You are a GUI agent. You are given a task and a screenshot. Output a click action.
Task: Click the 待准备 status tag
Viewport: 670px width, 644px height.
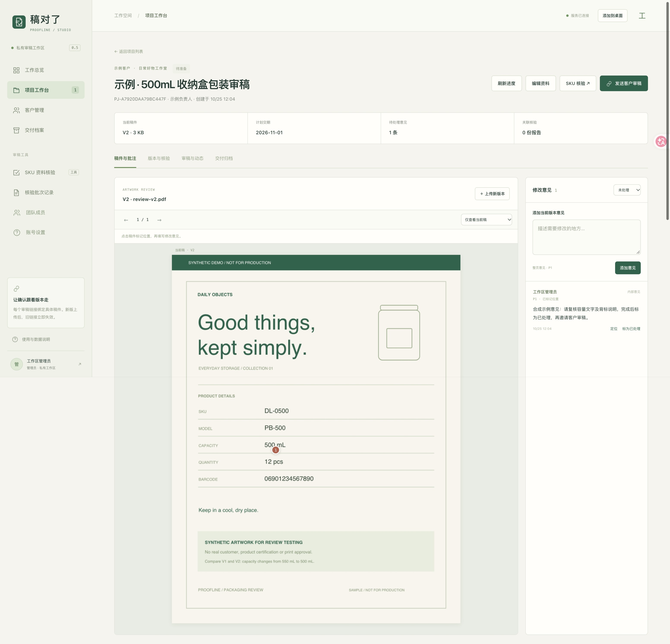click(x=181, y=68)
